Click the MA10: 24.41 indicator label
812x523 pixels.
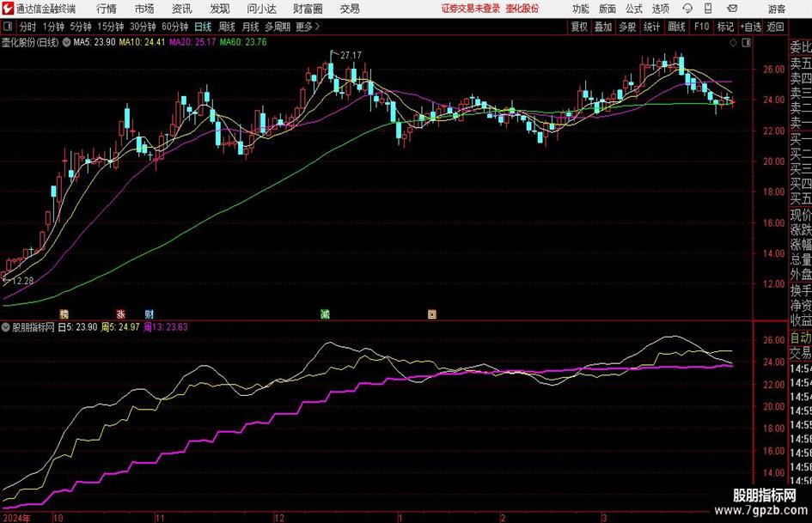click(142, 42)
